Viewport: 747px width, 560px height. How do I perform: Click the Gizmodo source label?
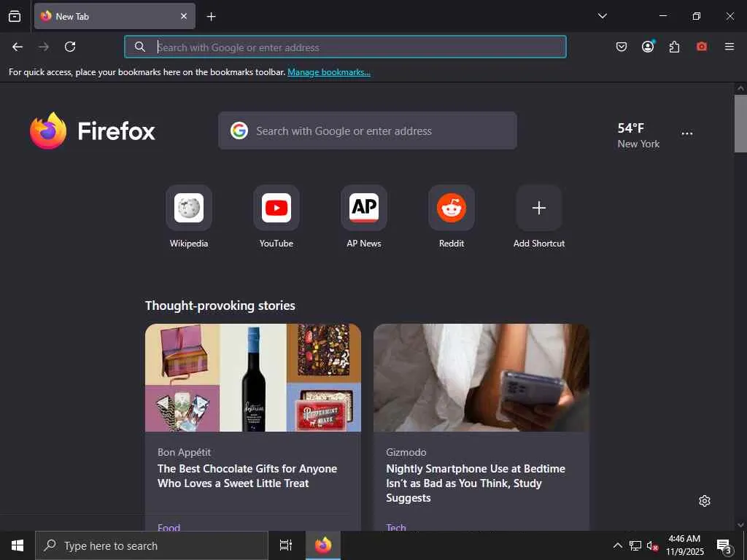coord(406,452)
